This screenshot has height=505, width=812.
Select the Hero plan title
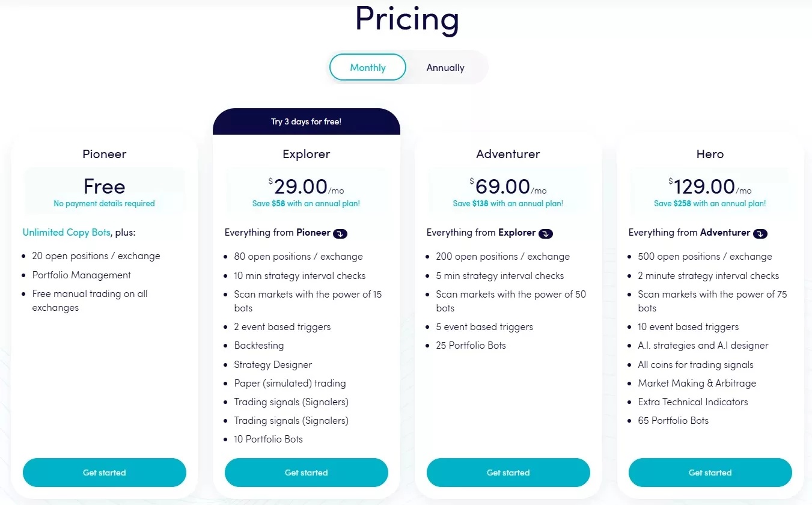coord(710,154)
